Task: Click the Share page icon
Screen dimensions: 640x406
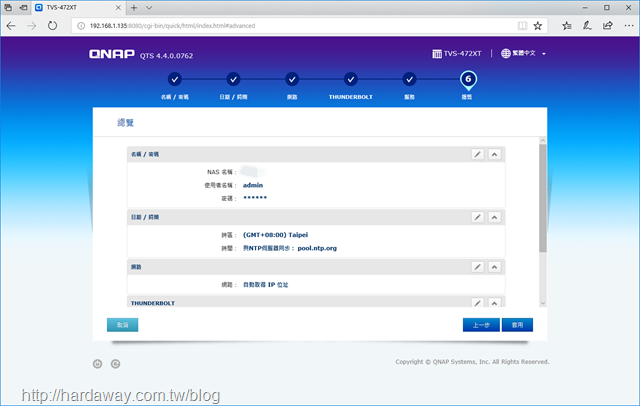Action: click(608, 26)
